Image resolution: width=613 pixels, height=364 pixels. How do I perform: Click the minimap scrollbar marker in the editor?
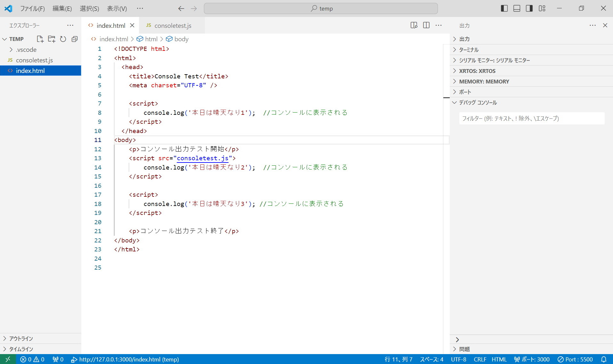[447, 98]
